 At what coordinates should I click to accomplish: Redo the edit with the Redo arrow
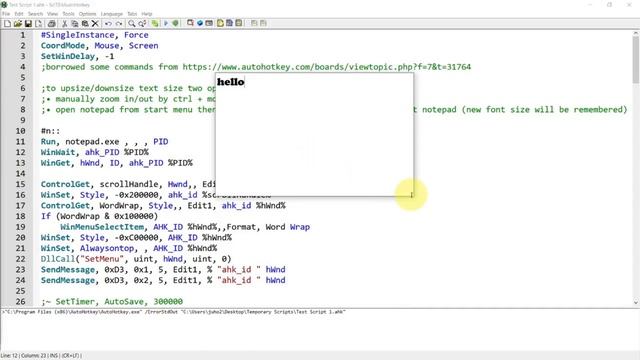coord(118,24)
